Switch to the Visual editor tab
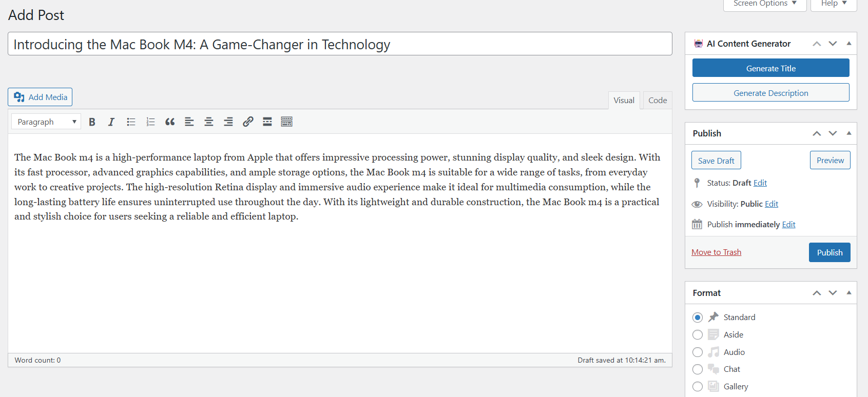Screen dimensions: 868x397 click(624, 101)
